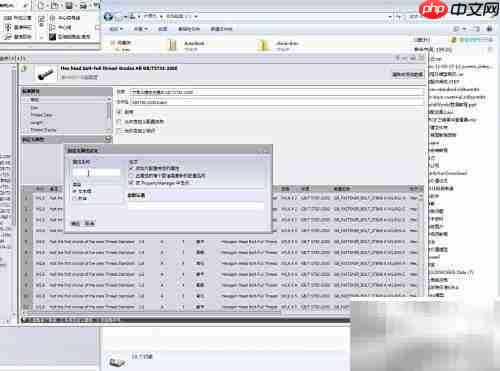Click the empty list value field in the dialog
The width and height of the screenshot is (500, 371).
[x=196, y=206]
